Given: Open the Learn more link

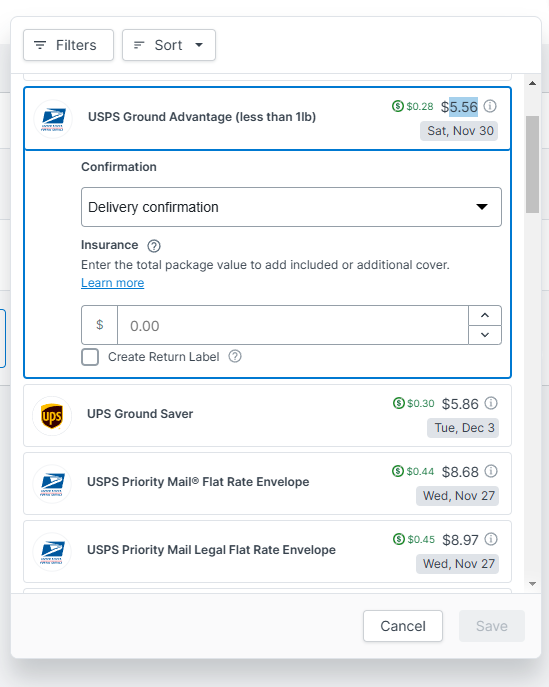Looking at the screenshot, I should coord(113,283).
